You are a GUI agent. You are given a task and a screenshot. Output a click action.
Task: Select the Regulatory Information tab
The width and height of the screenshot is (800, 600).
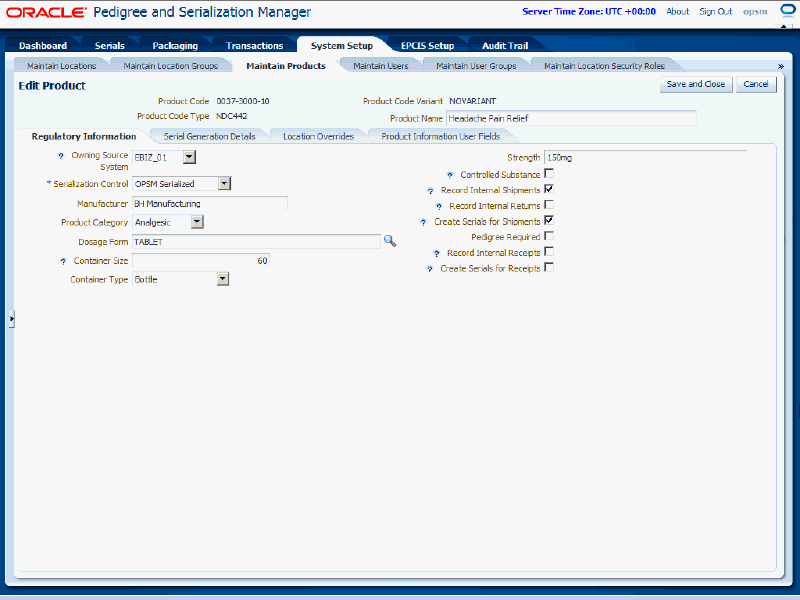click(84, 136)
